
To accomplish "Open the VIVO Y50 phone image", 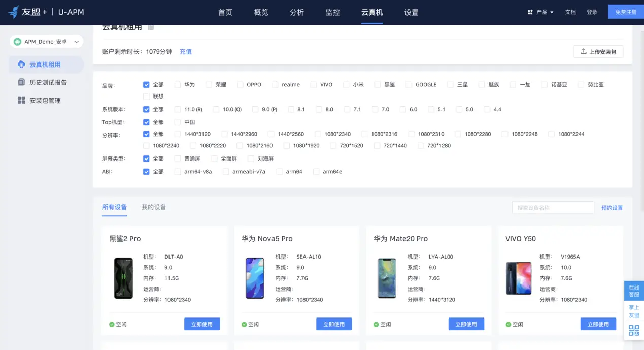I will click(x=519, y=278).
